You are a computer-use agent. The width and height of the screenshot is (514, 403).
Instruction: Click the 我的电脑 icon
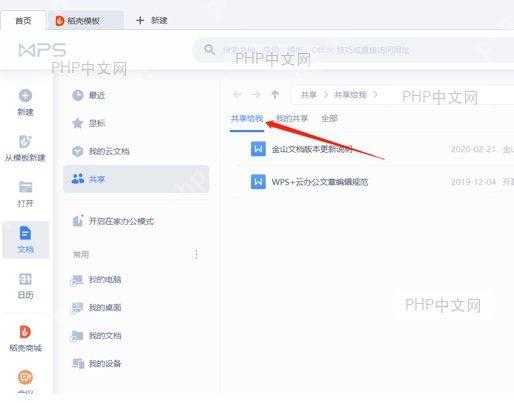click(x=77, y=280)
